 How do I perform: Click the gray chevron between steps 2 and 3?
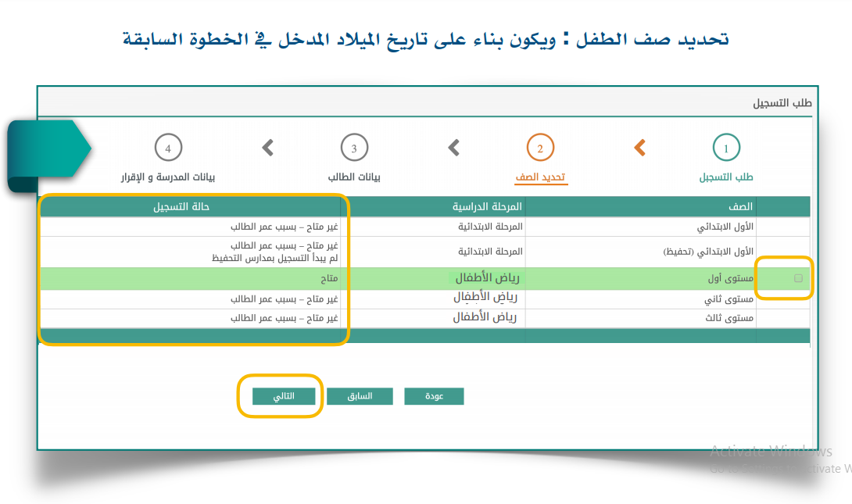(453, 148)
